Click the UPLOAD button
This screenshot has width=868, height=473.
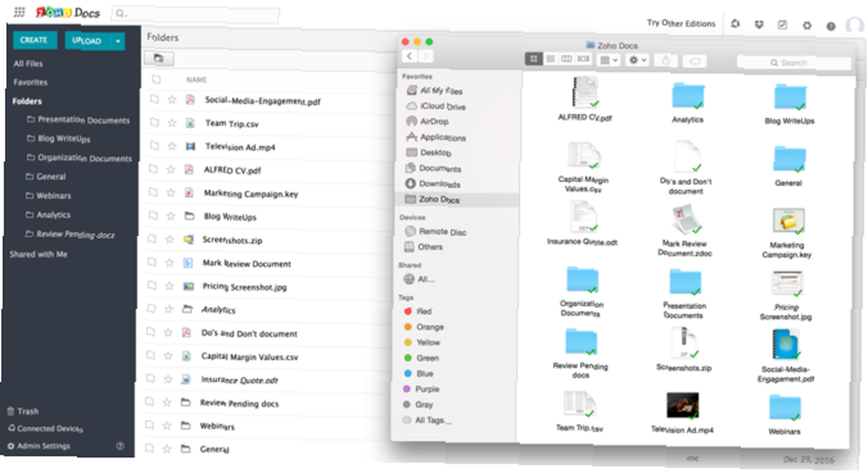click(88, 41)
